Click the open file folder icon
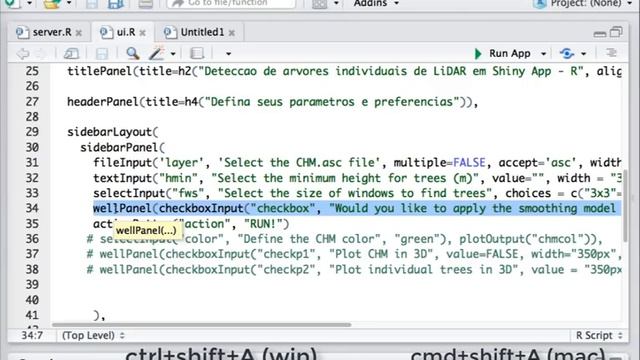This screenshot has height=360, width=640. coord(52,4)
